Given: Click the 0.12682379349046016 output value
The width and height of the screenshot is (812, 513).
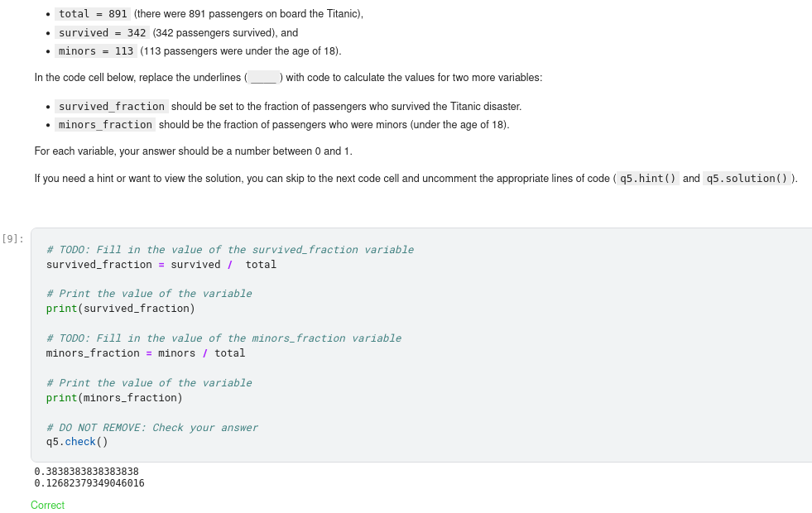Looking at the screenshot, I should (x=89, y=483).
